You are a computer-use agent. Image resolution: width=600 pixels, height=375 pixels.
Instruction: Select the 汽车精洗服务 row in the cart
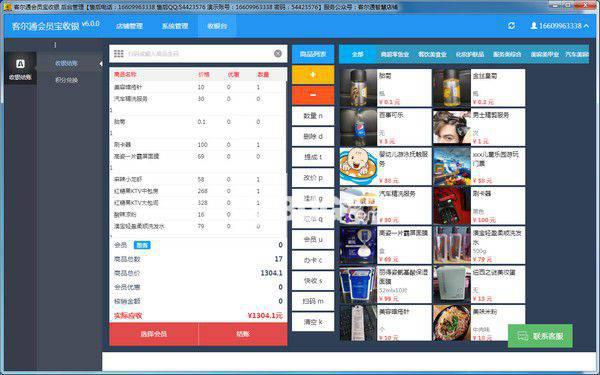tap(198, 99)
